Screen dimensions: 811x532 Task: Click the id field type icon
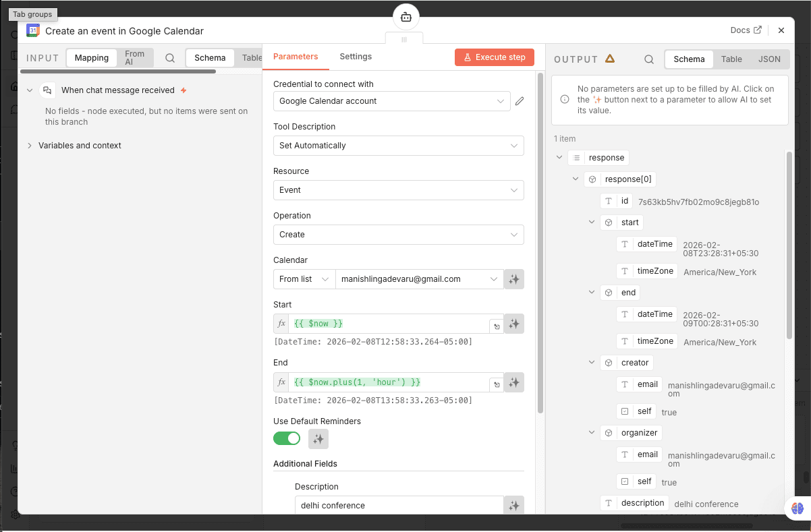pyautogui.click(x=609, y=201)
